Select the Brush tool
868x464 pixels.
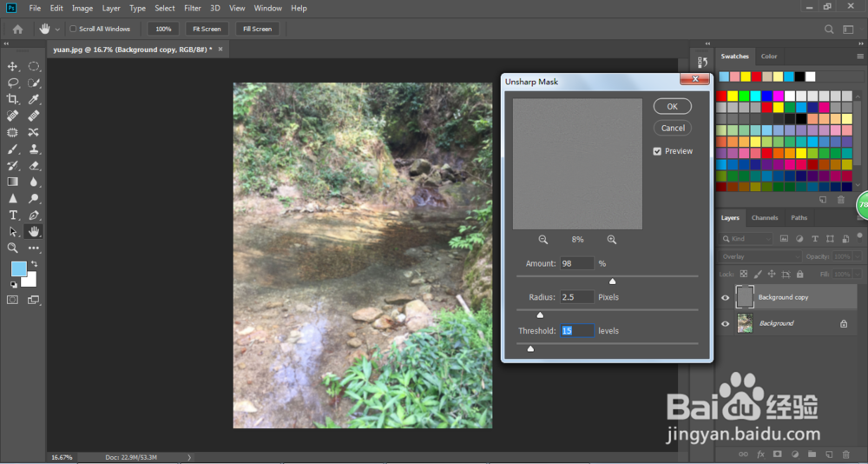12,149
